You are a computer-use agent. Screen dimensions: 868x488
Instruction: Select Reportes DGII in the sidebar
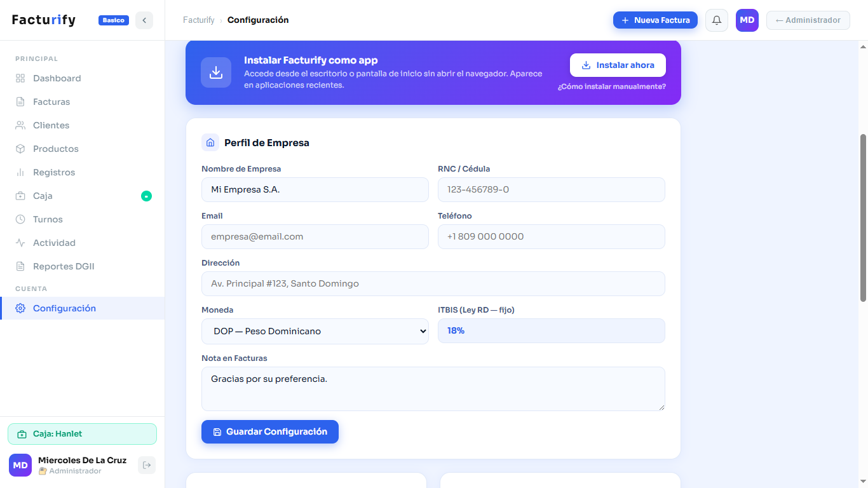coord(82,266)
